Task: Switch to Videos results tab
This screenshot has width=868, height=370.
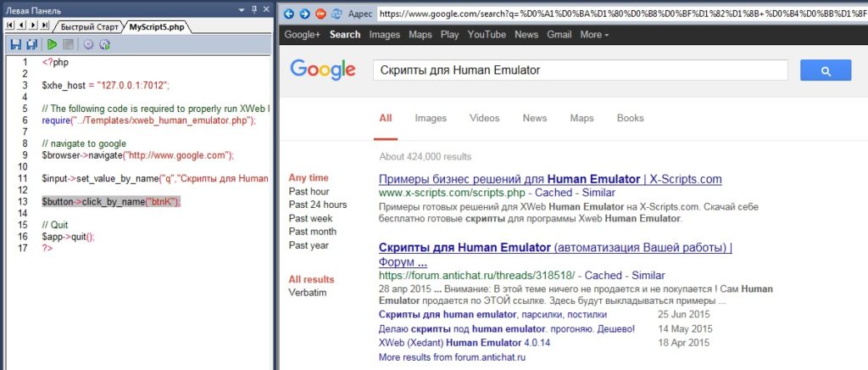Action: click(484, 118)
